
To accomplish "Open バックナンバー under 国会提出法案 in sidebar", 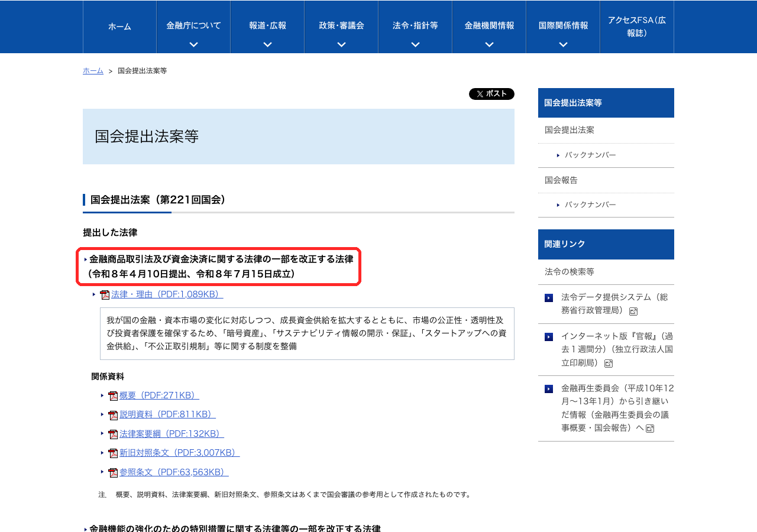I will pos(590,155).
